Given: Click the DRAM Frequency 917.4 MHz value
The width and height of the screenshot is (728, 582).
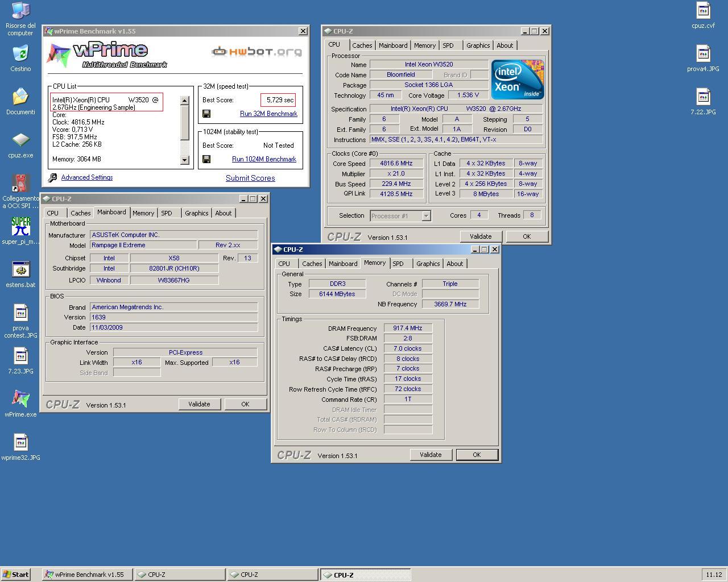Looking at the screenshot, I should coord(408,328).
